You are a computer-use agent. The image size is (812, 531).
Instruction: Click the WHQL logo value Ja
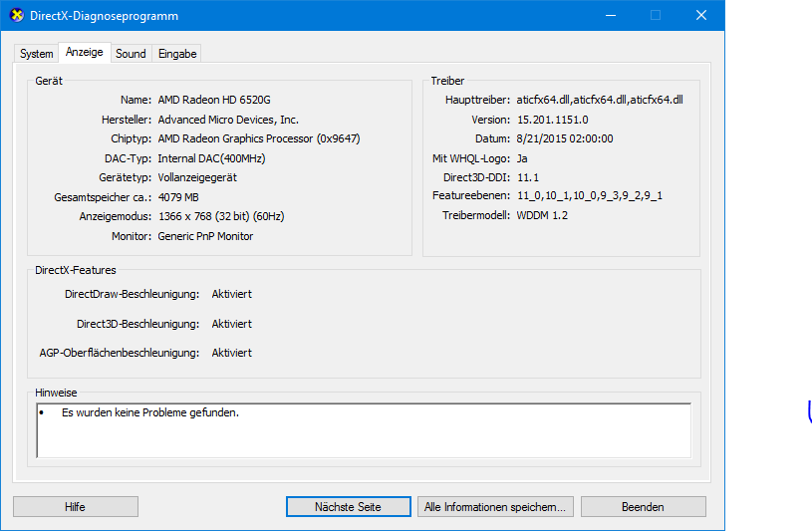tap(522, 158)
